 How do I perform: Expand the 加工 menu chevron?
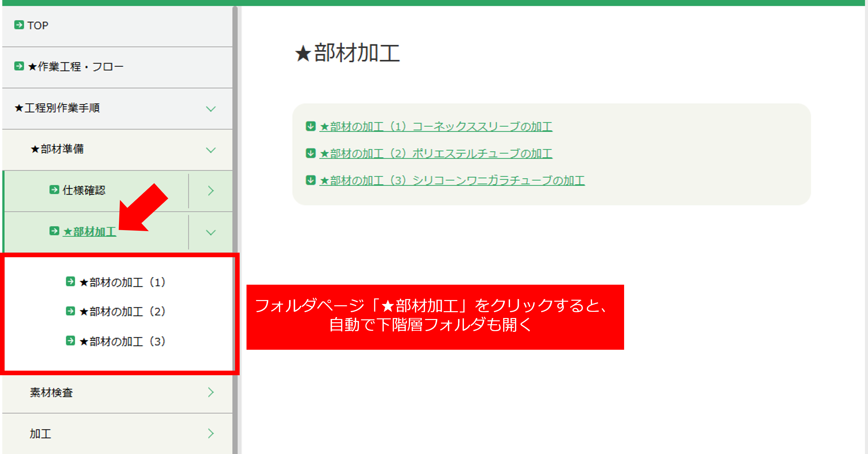(x=211, y=433)
